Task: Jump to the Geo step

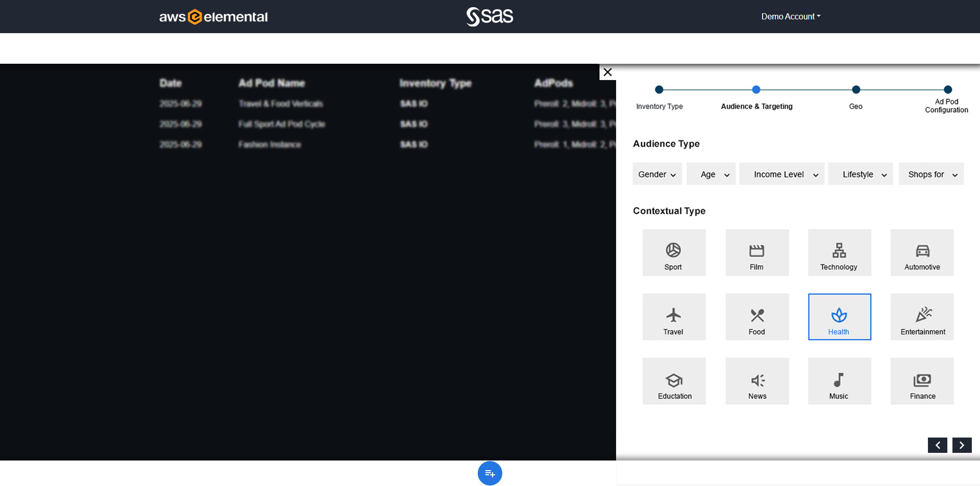Action: (856, 90)
